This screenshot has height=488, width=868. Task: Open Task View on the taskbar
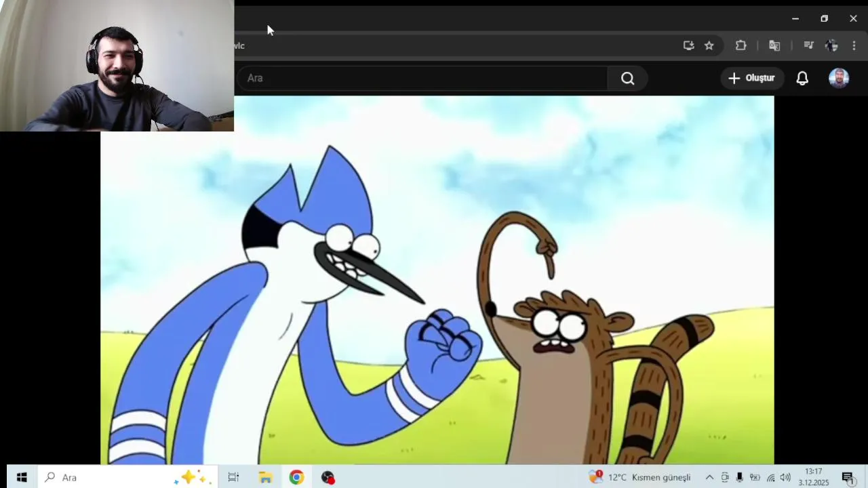(233, 477)
